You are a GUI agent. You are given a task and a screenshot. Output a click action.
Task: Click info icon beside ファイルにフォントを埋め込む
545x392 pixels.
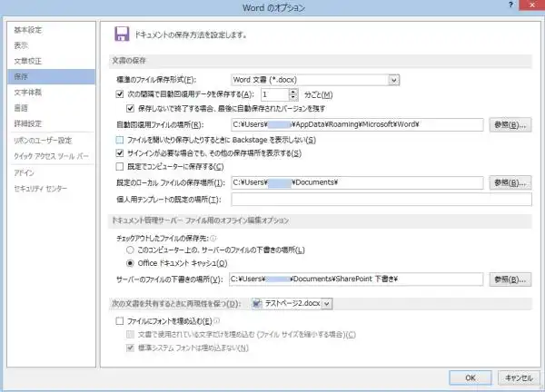pos(217,321)
